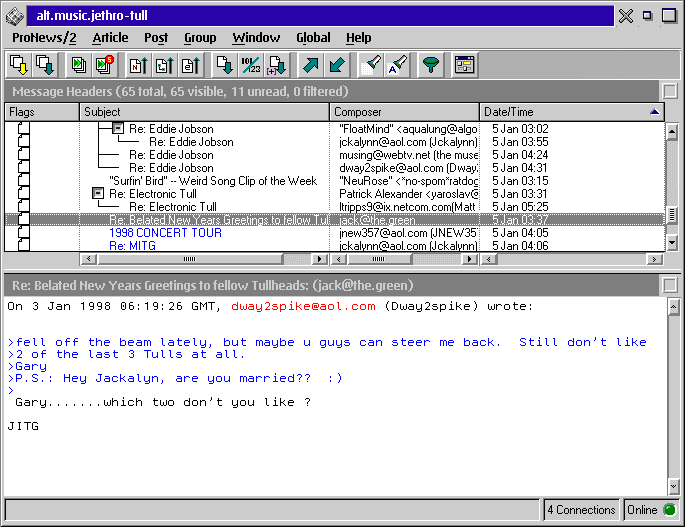Click the dway2spike@aol.com email link

[x=303, y=306]
